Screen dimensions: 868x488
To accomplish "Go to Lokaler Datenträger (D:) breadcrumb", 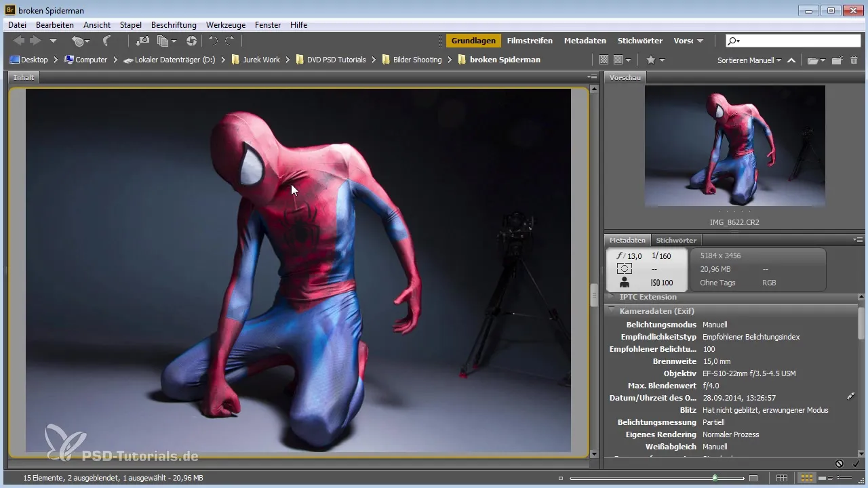I will click(x=170, y=60).
